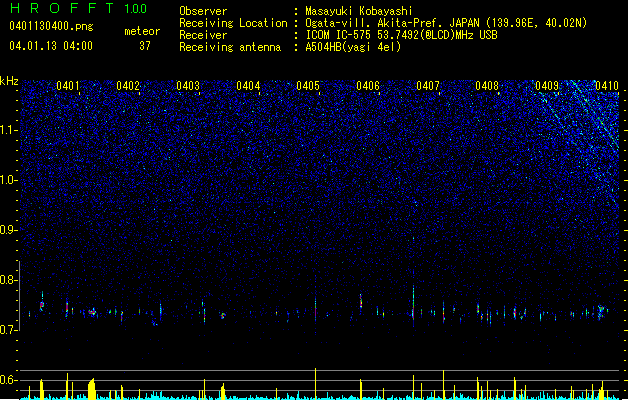Click the 0407 time marker
The height and width of the screenshot is (400, 629).
(x=428, y=86)
